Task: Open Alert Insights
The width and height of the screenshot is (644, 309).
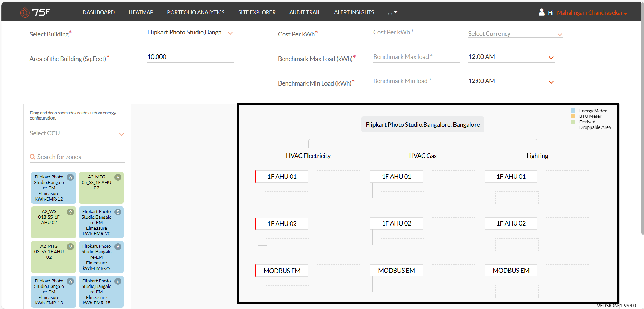Action: 354,12
